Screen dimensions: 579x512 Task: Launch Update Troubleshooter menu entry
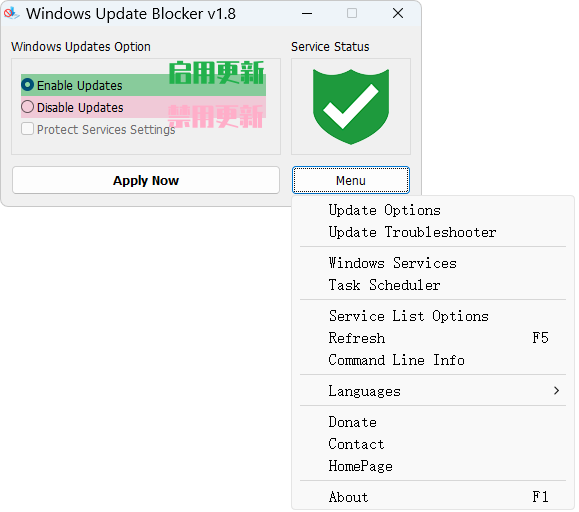pyautogui.click(x=433, y=233)
